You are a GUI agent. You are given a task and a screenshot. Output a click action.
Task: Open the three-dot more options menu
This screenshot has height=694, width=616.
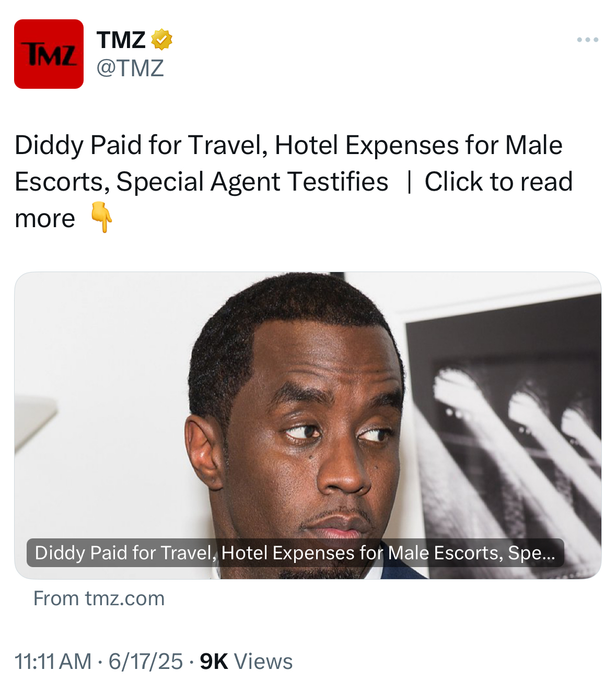coord(588,40)
